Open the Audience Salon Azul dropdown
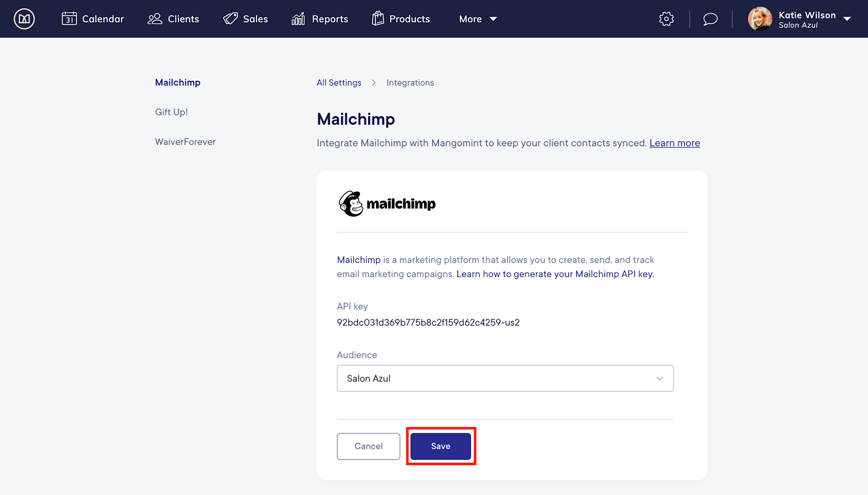 (x=505, y=378)
